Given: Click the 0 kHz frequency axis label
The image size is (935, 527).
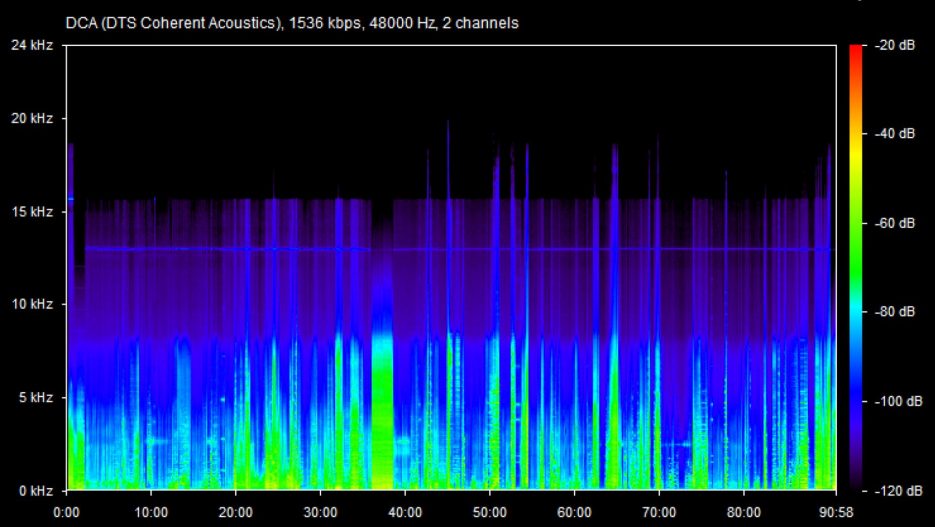Looking at the screenshot, I should coord(36,490).
